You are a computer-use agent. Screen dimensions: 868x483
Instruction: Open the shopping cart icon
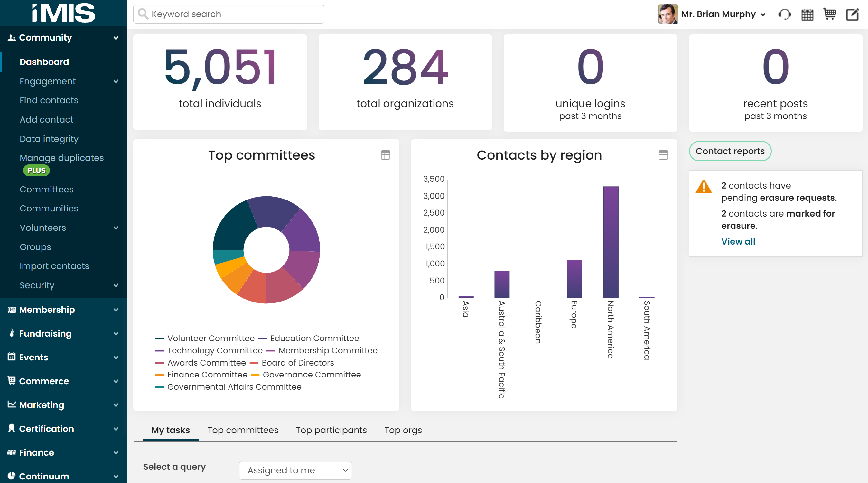tap(830, 14)
